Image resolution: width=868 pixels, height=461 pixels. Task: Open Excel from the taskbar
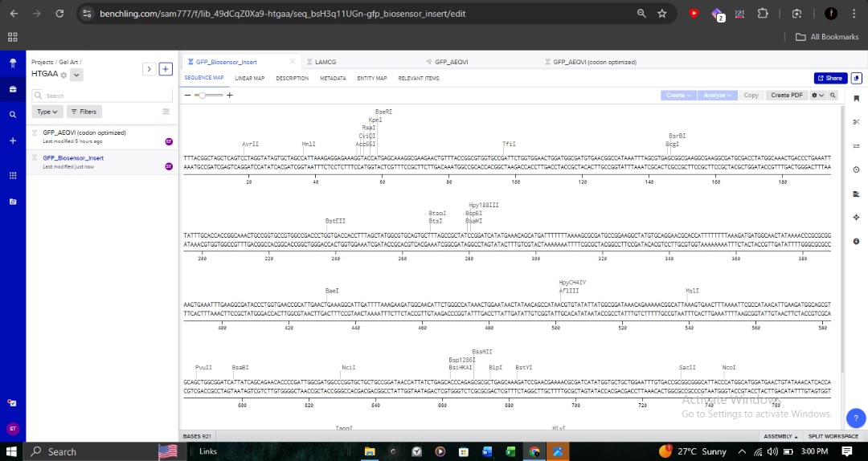510,451
